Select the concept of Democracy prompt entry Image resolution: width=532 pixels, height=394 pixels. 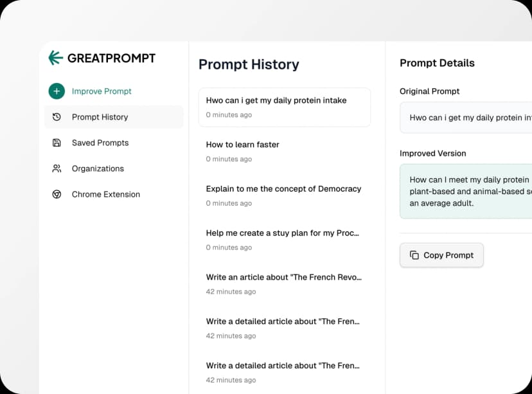pyautogui.click(x=284, y=195)
